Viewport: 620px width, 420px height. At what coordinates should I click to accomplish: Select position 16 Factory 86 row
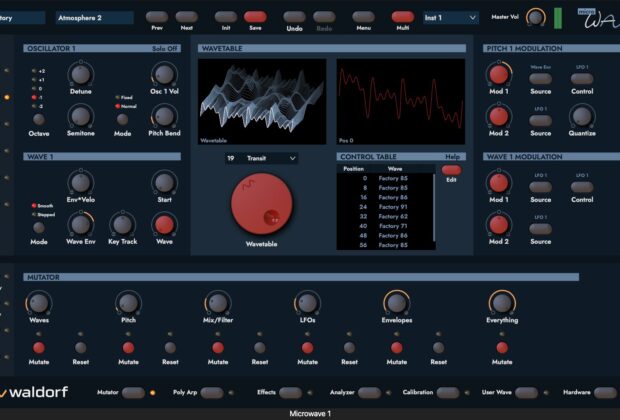[x=386, y=197]
